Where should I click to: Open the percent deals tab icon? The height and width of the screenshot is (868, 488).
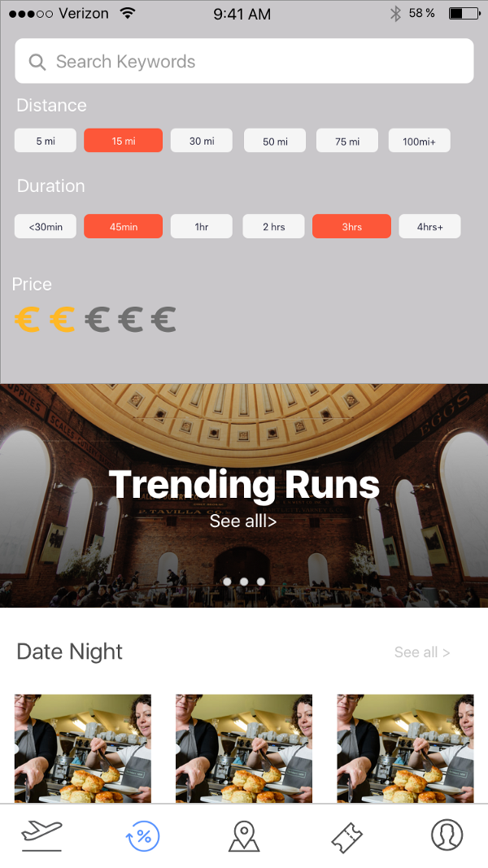(x=143, y=835)
